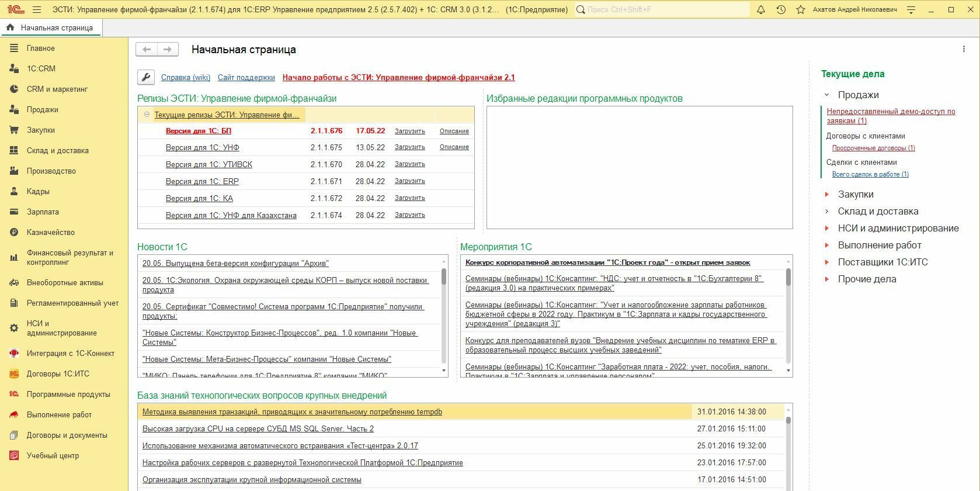Select the date 31.01.2016 14:38:00
This screenshot has height=491, width=980.
[x=732, y=412]
